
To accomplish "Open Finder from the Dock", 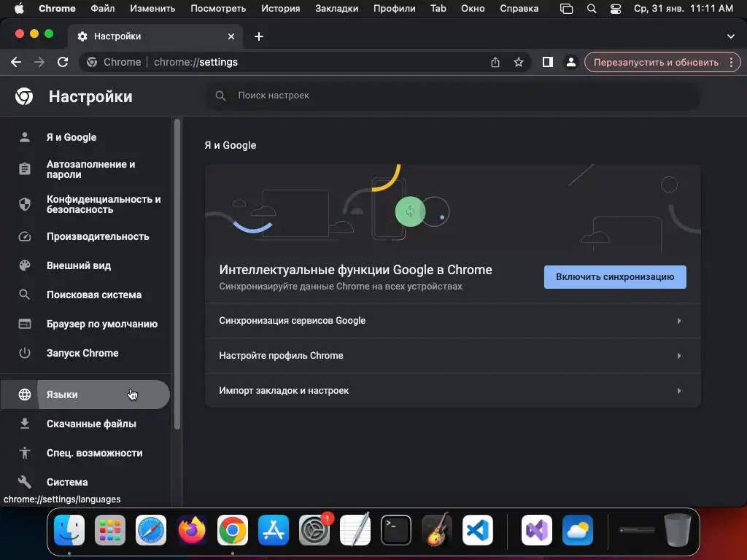I will tap(69, 530).
